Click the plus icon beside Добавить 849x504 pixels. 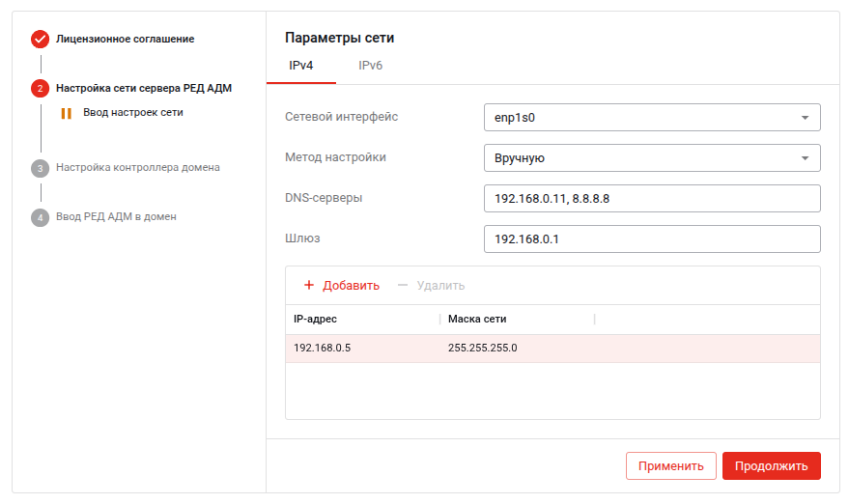point(309,286)
